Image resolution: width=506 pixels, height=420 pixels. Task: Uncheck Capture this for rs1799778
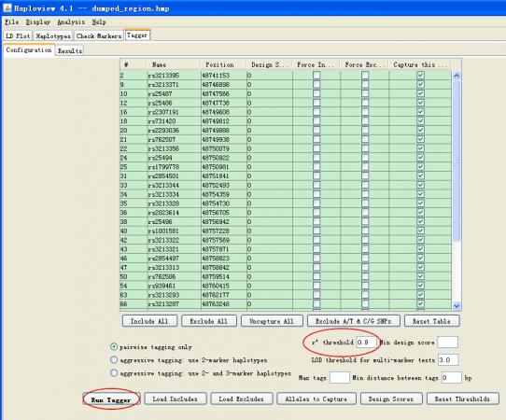coord(420,167)
